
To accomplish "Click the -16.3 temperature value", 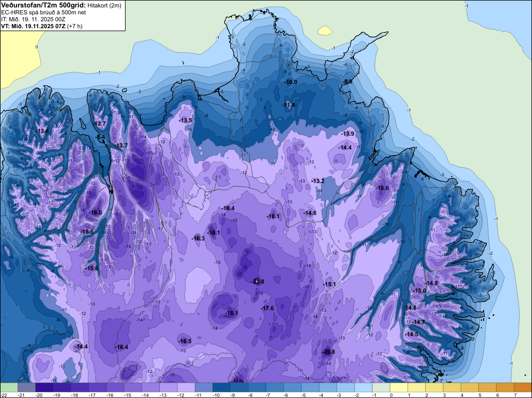I will pyautogui.click(x=198, y=238).
